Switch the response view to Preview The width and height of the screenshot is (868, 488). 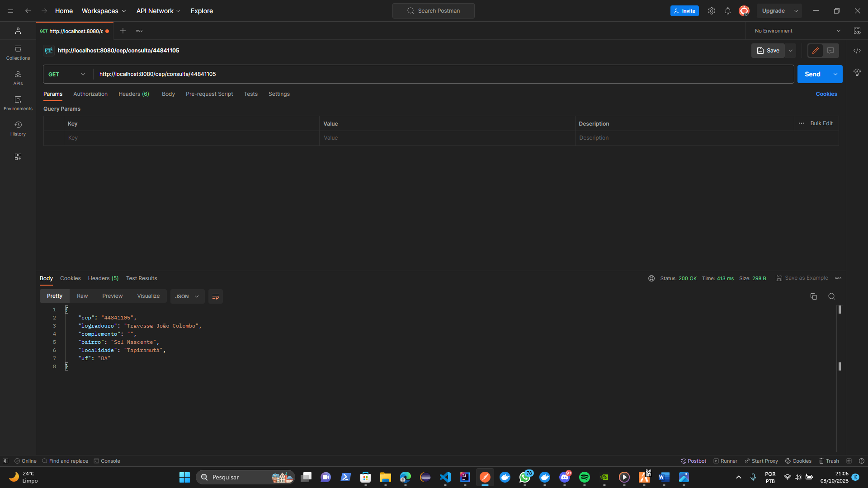point(112,296)
